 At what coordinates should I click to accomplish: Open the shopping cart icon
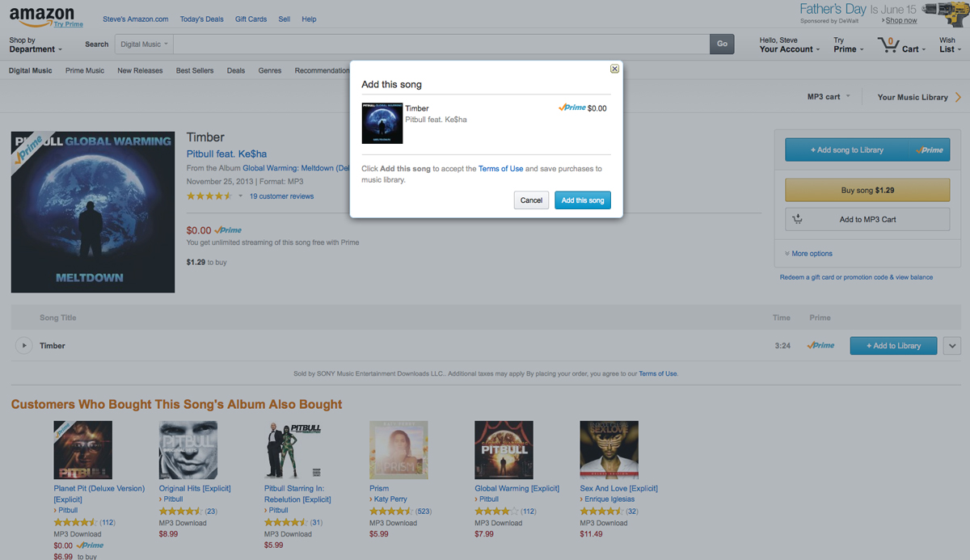[888, 44]
